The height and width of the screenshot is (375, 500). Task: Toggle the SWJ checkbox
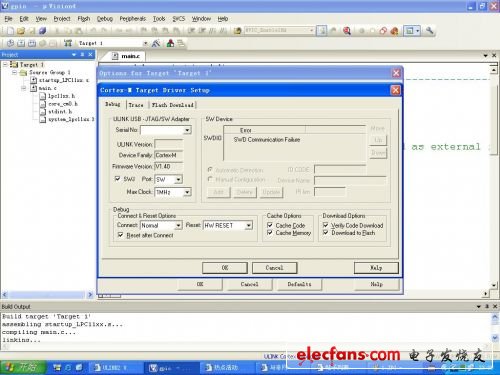(x=117, y=179)
